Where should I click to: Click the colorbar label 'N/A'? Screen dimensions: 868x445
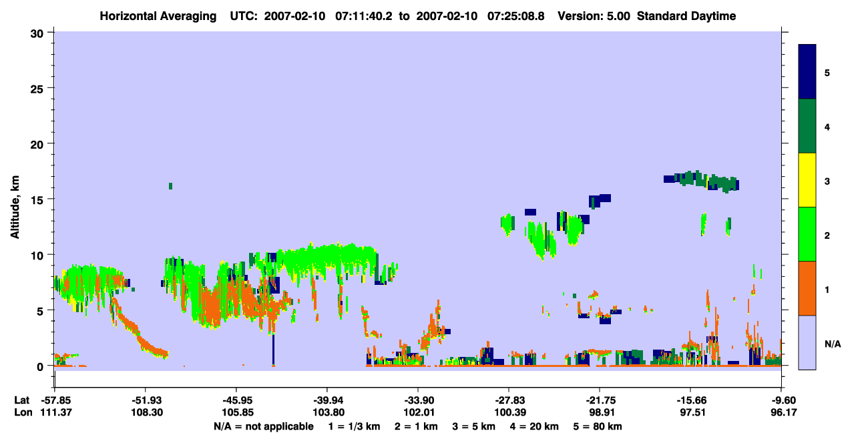[833, 344]
